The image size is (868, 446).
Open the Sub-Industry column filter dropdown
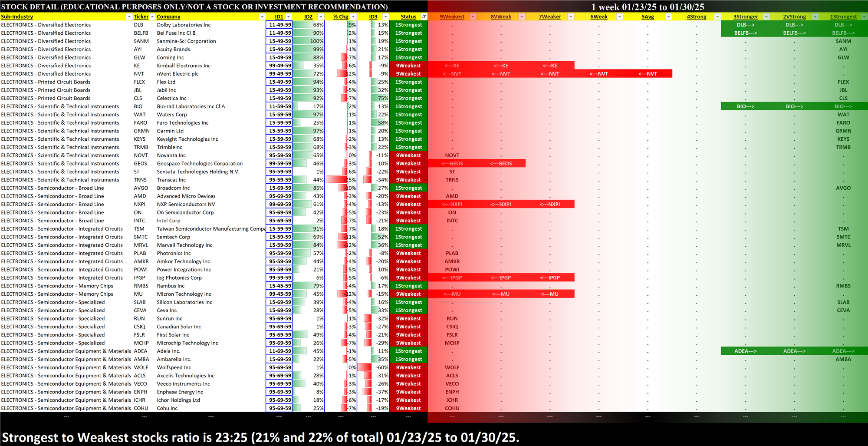[x=129, y=17]
